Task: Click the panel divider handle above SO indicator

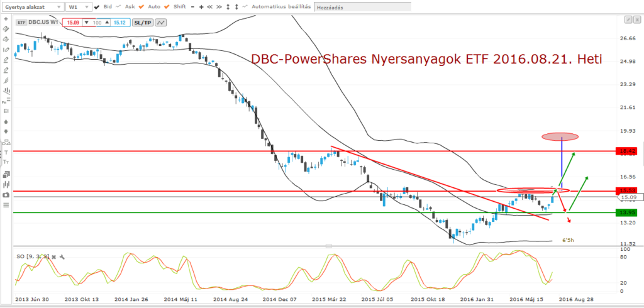Action: (328, 246)
